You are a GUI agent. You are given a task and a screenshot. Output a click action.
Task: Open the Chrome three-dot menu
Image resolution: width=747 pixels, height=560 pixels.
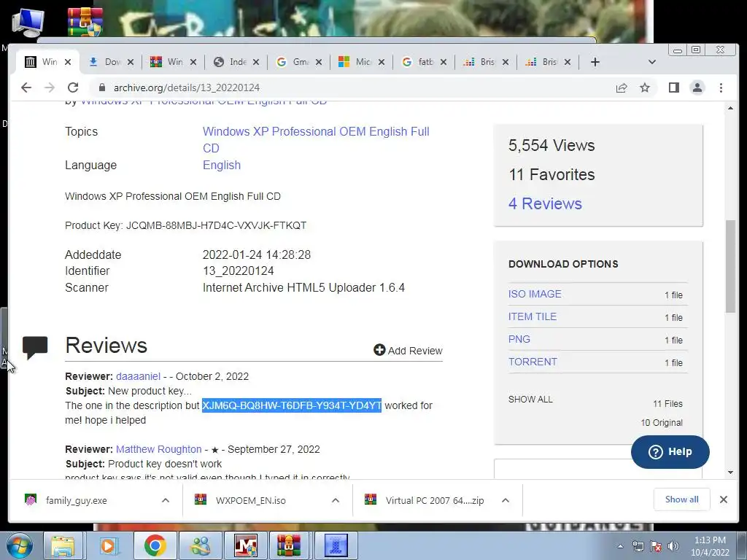pos(721,87)
